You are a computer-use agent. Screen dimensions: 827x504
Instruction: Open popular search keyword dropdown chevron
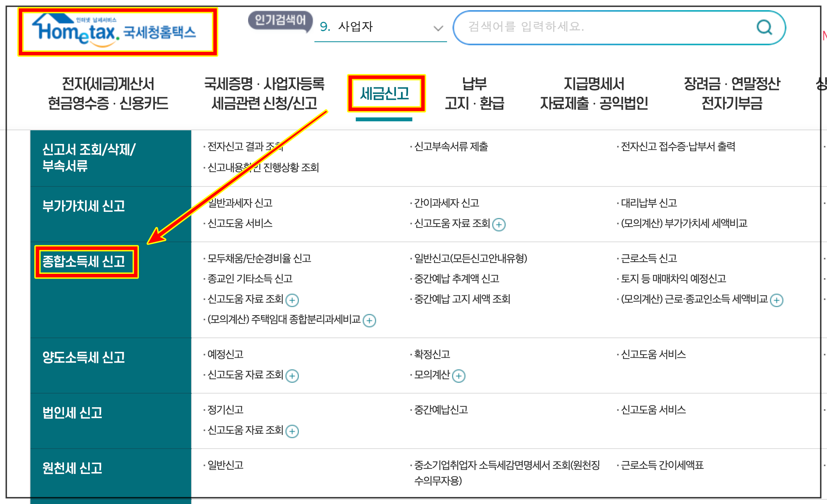tap(438, 28)
